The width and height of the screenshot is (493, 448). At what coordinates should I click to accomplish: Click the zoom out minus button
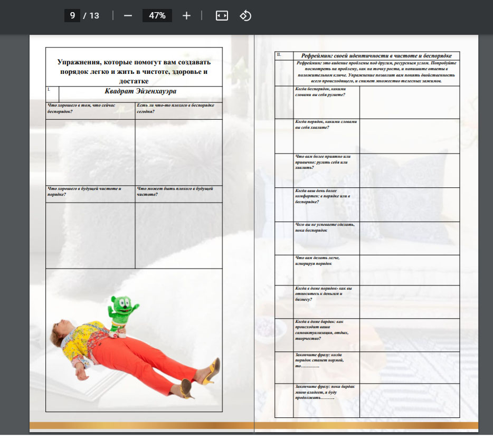pyautogui.click(x=128, y=15)
